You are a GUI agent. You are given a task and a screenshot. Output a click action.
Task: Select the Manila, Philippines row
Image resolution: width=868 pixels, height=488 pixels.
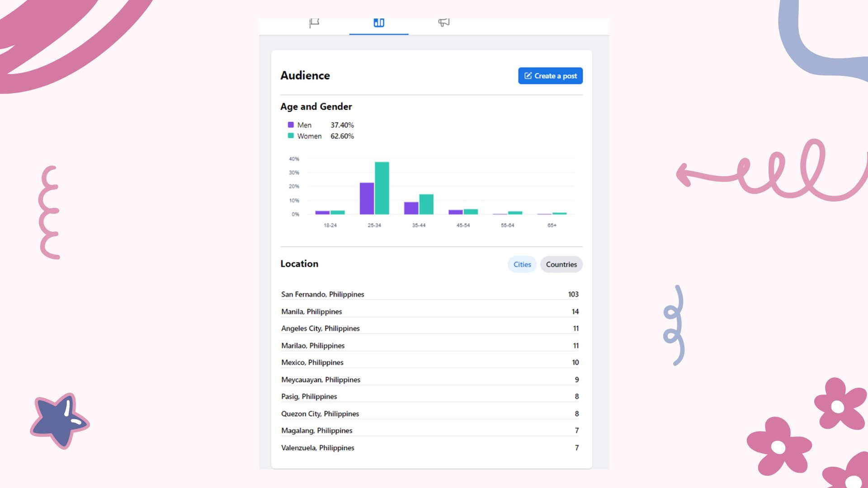(x=311, y=311)
